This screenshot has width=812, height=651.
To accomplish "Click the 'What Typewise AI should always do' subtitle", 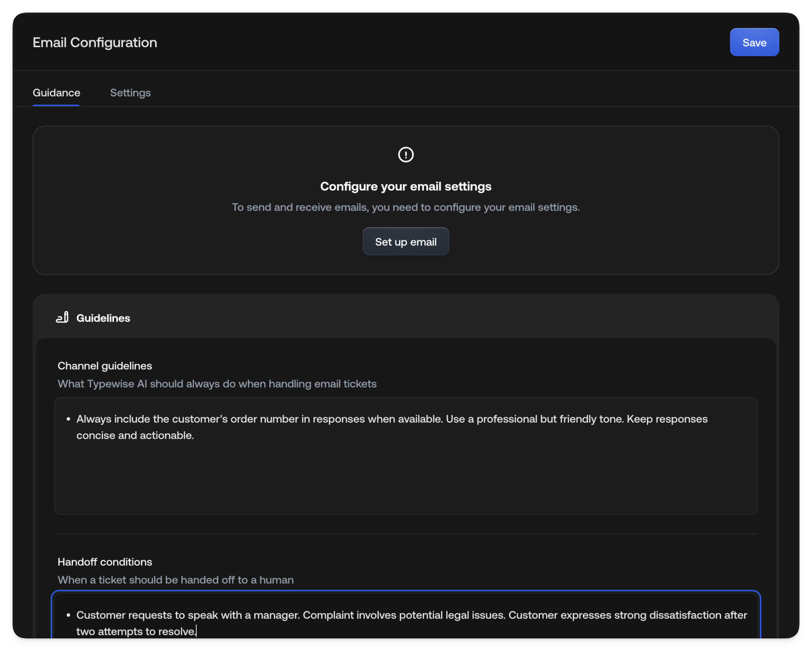I will 217,383.
